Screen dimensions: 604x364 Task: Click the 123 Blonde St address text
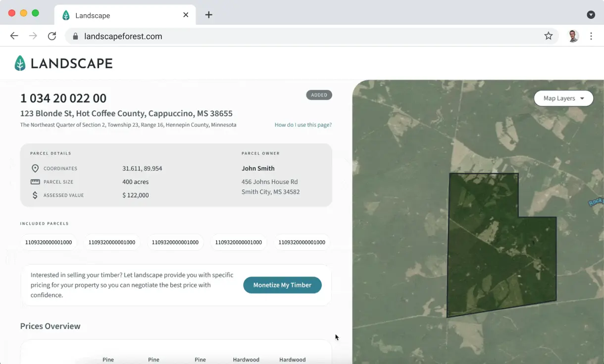click(x=126, y=113)
